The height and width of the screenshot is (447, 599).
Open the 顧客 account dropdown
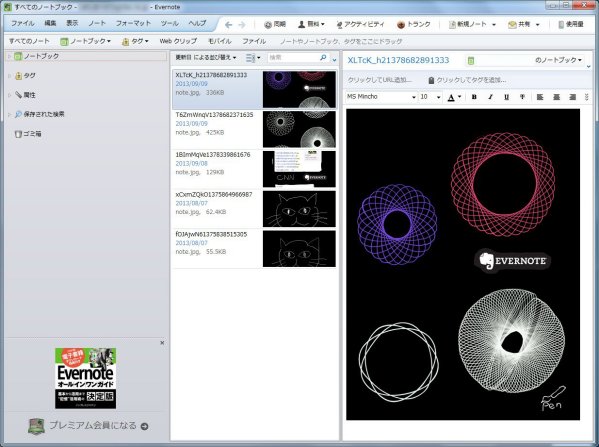pyautogui.click(x=311, y=24)
